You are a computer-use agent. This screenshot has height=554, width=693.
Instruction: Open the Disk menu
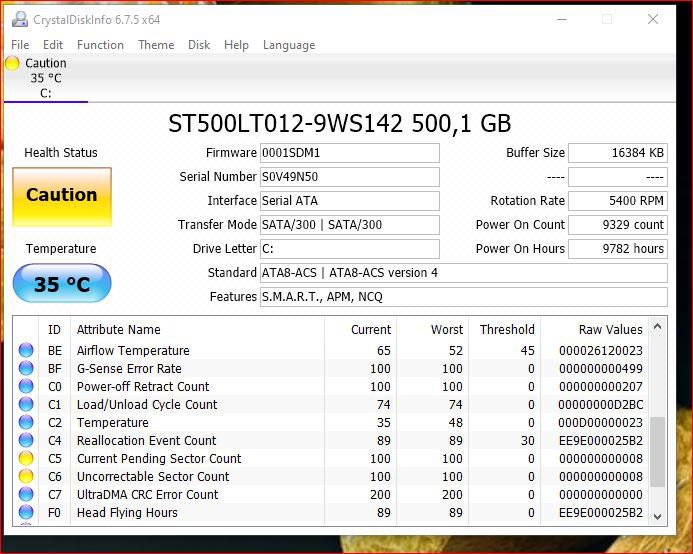[x=199, y=45]
